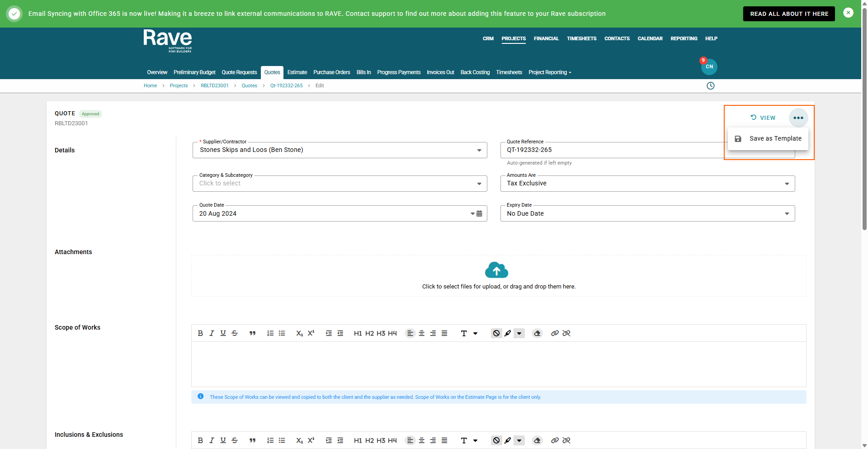The height and width of the screenshot is (449, 868).
Task: Click insert link icon in Scope of Works
Action: point(555,333)
